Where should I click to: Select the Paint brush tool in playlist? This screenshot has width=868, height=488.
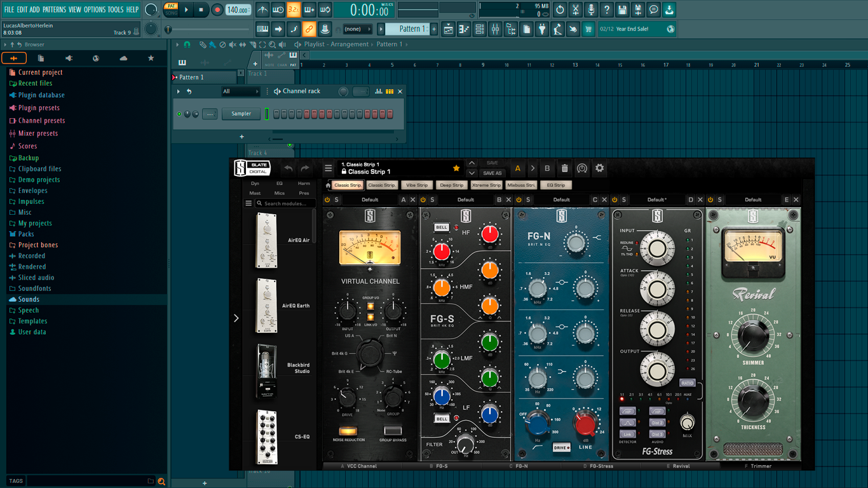pos(212,44)
